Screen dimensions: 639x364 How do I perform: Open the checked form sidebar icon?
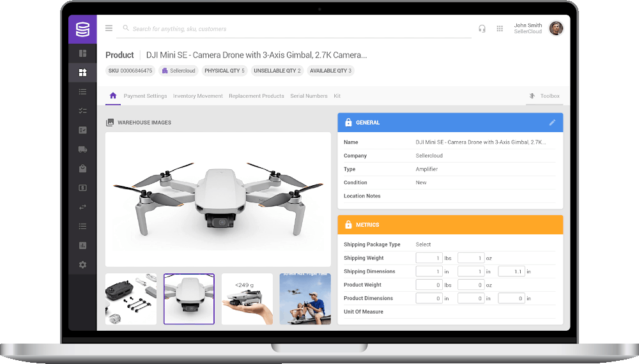[82, 130]
